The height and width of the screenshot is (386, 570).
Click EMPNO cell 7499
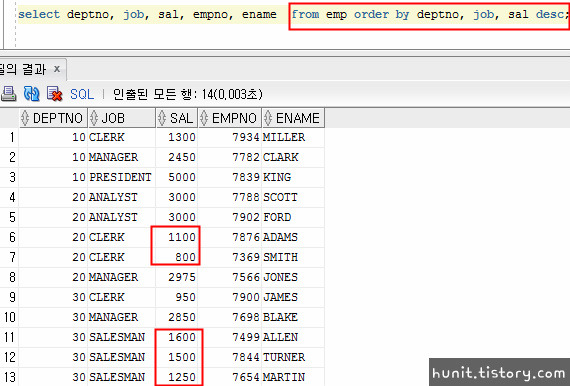(x=230, y=337)
